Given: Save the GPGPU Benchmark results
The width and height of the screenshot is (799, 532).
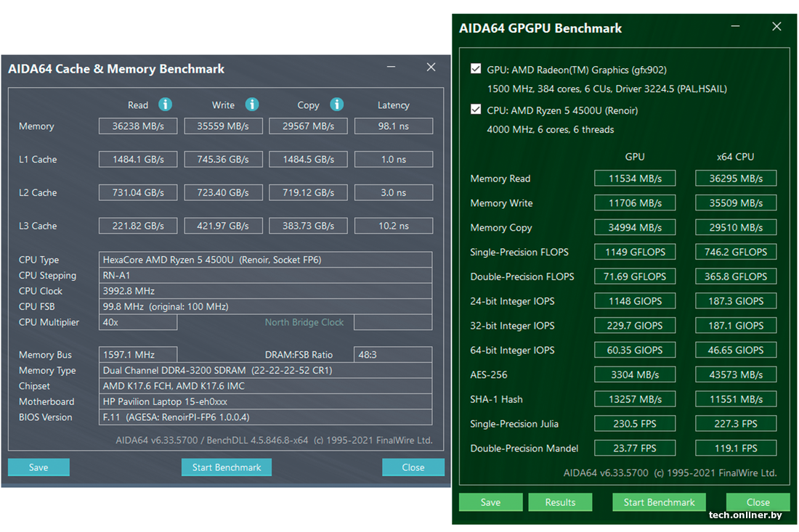Looking at the screenshot, I should [490, 502].
